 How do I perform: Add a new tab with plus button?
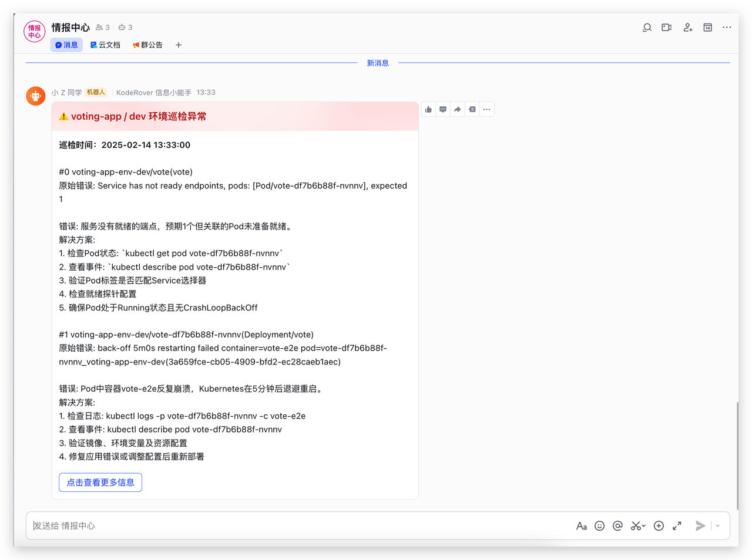[179, 45]
